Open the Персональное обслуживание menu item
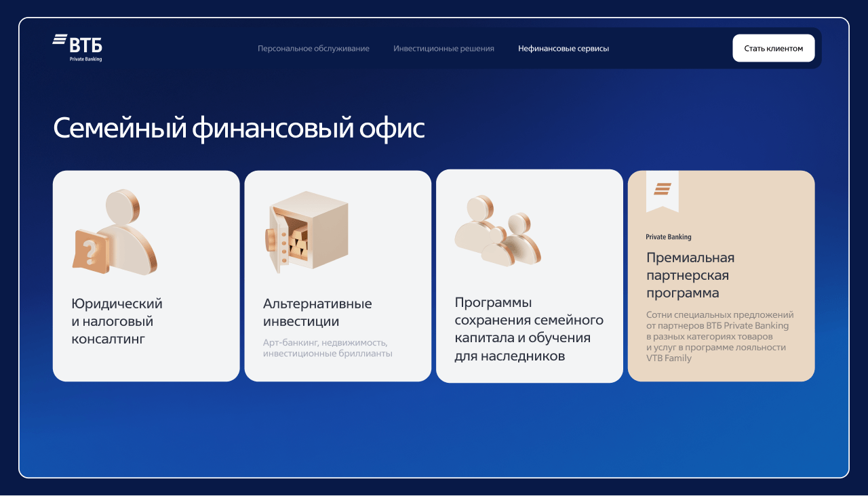Image resolution: width=868 pixels, height=496 pixels. click(313, 49)
